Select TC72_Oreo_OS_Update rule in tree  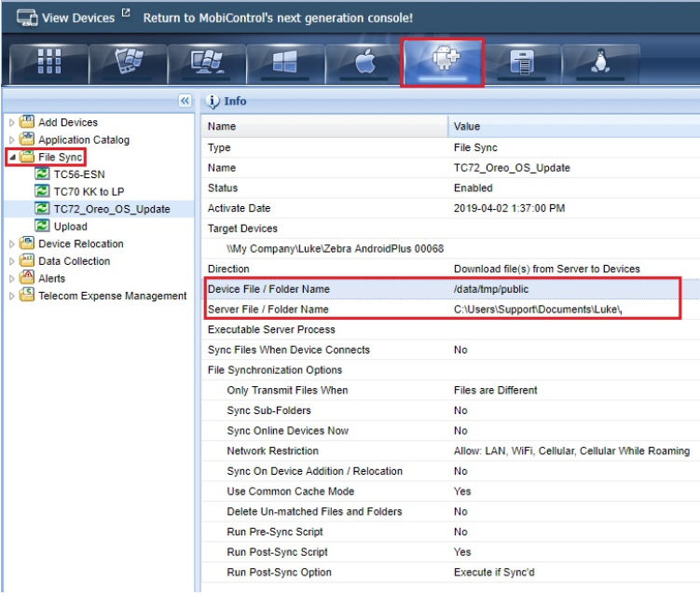(112, 209)
